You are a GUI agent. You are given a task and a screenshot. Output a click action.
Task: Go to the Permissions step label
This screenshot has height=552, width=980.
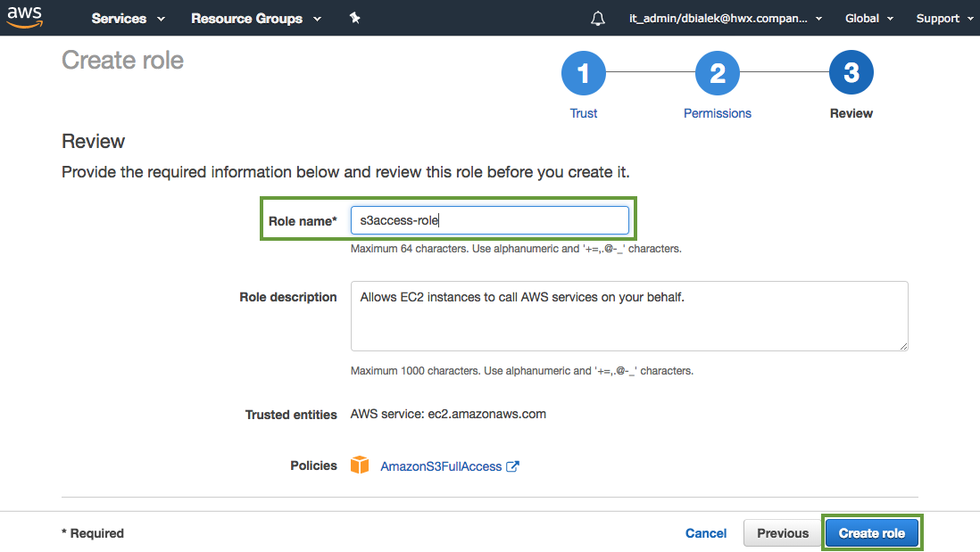click(x=718, y=113)
